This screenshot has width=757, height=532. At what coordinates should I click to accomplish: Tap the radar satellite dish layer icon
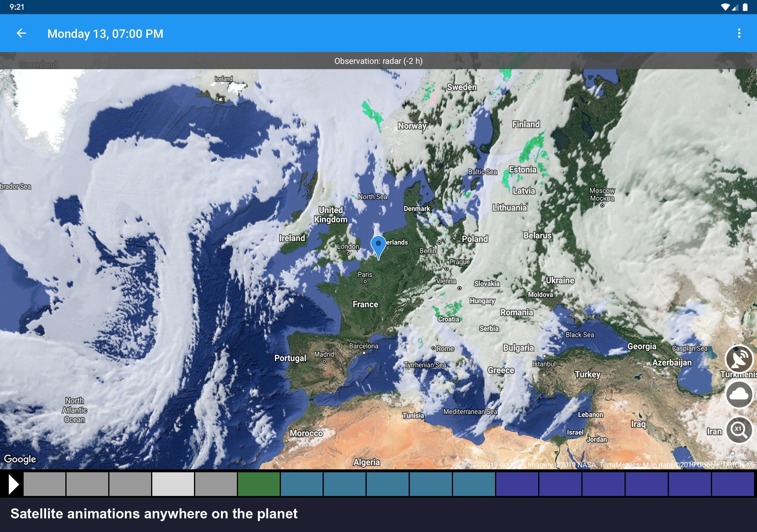click(739, 359)
